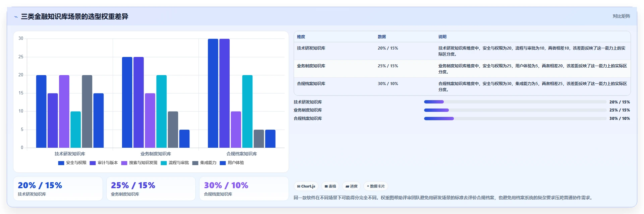Click the 维度 table column header
Image resolution: width=644 pixels, height=214 pixels.
click(301, 37)
